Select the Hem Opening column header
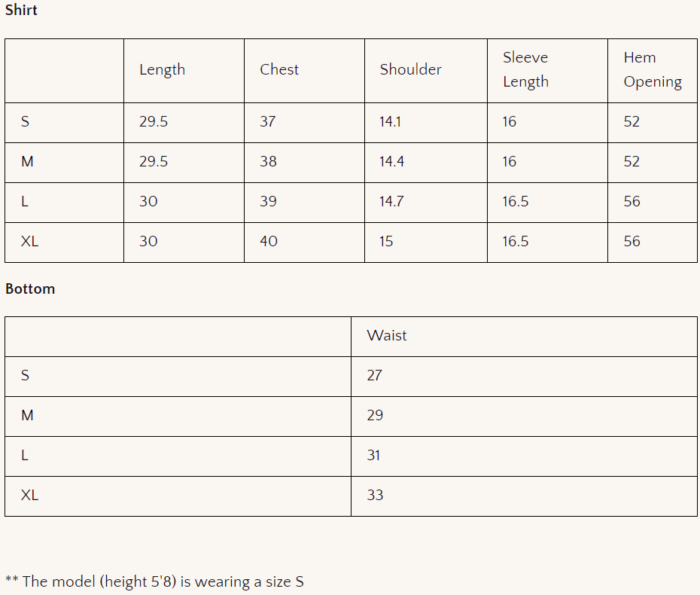Image resolution: width=700 pixels, height=595 pixels. point(652,69)
